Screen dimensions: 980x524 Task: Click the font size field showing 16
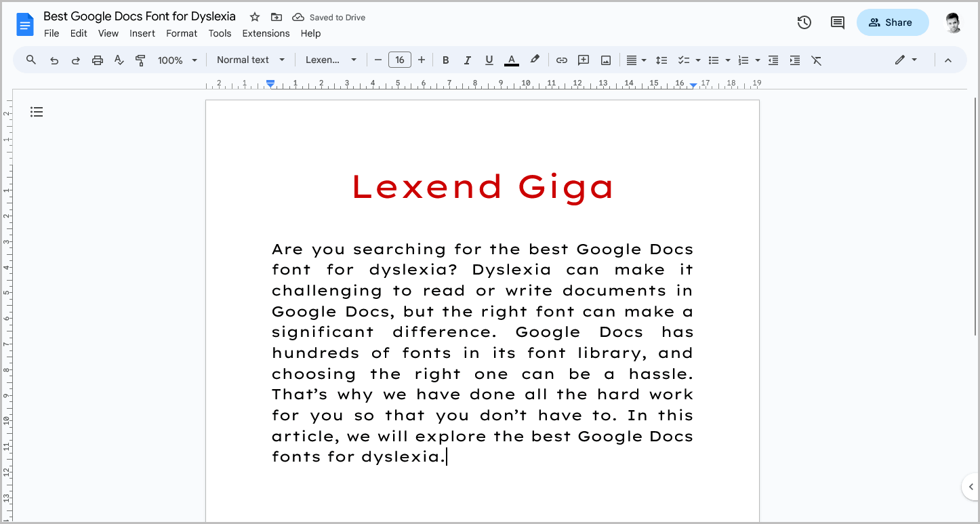[400, 60]
